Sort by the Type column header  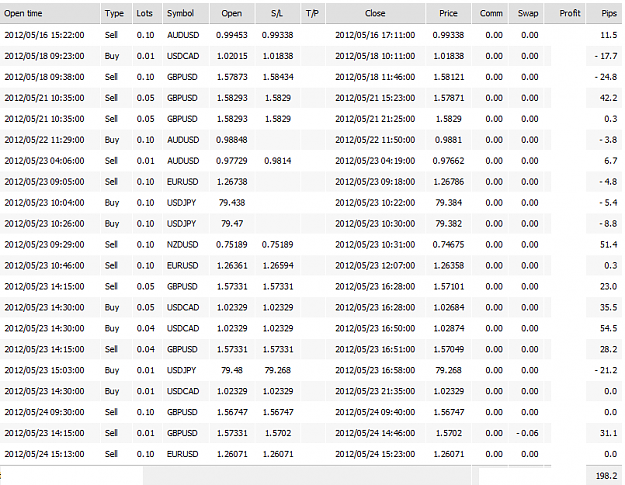point(116,13)
